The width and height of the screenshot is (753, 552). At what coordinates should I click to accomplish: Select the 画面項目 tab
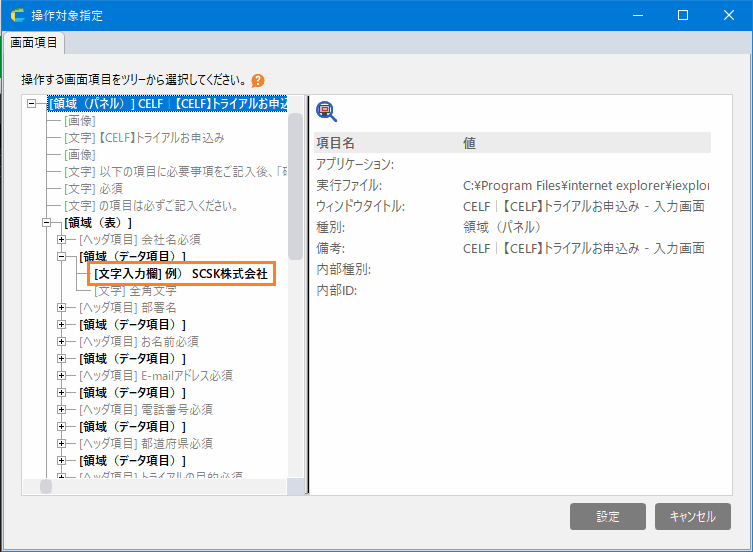point(35,43)
